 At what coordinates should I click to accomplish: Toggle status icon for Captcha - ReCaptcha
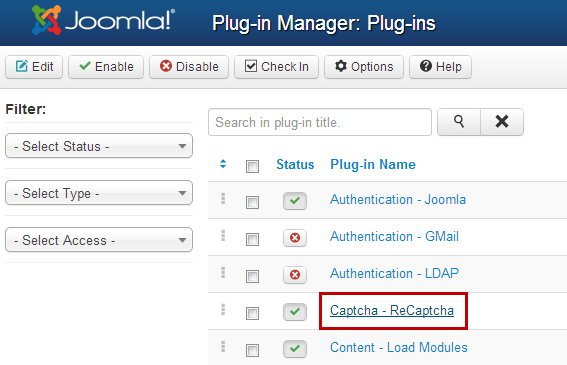click(295, 312)
